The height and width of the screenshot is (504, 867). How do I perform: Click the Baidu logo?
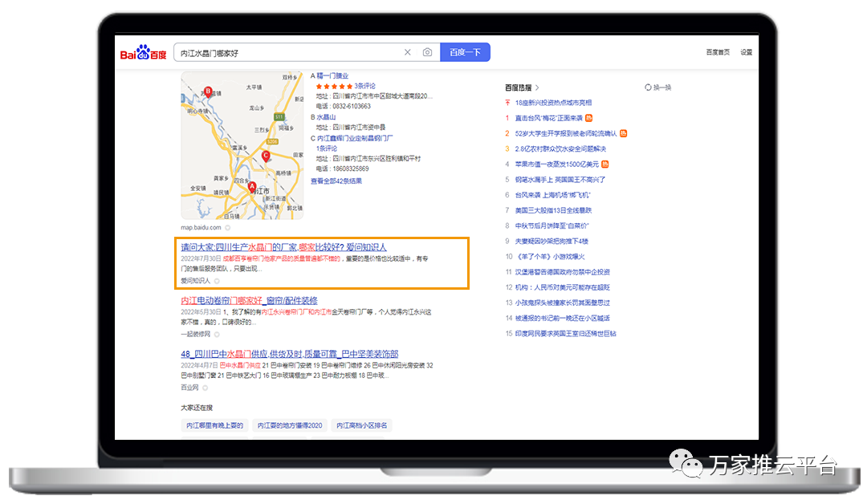pyautogui.click(x=144, y=53)
